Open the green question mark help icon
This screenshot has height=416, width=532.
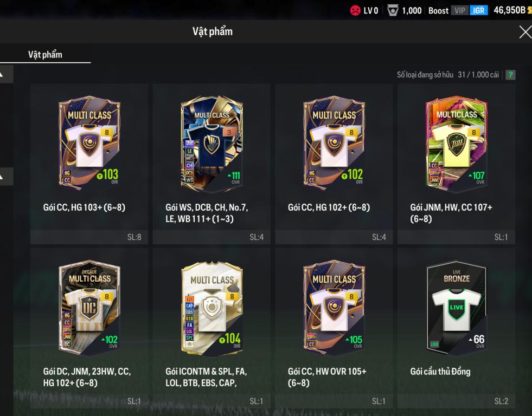tap(510, 75)
